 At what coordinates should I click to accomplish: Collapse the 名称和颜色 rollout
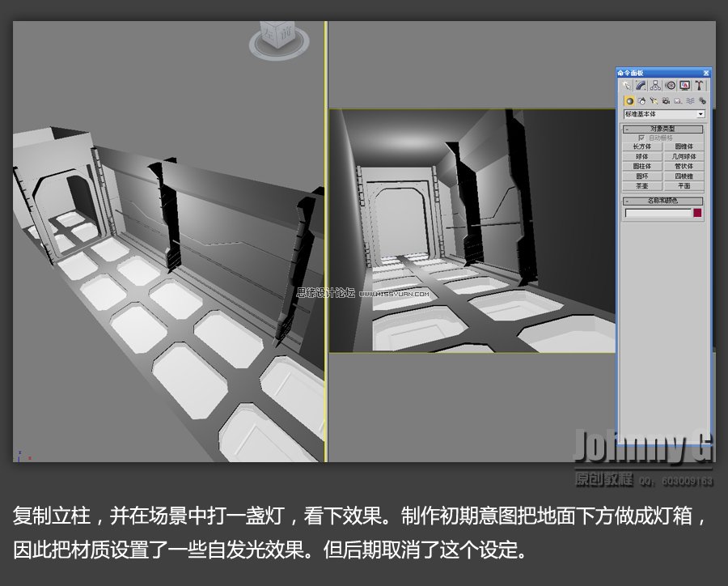(627, 201)
